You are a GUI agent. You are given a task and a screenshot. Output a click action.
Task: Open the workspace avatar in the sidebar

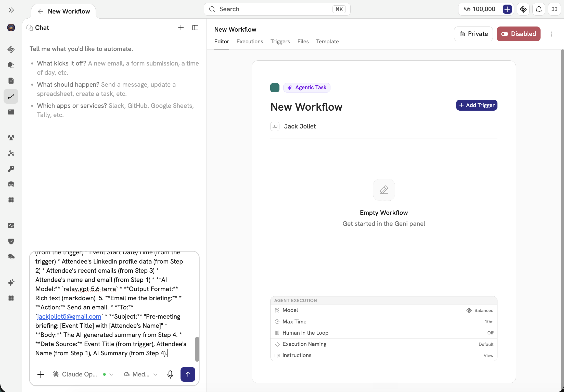pos(11,27)
